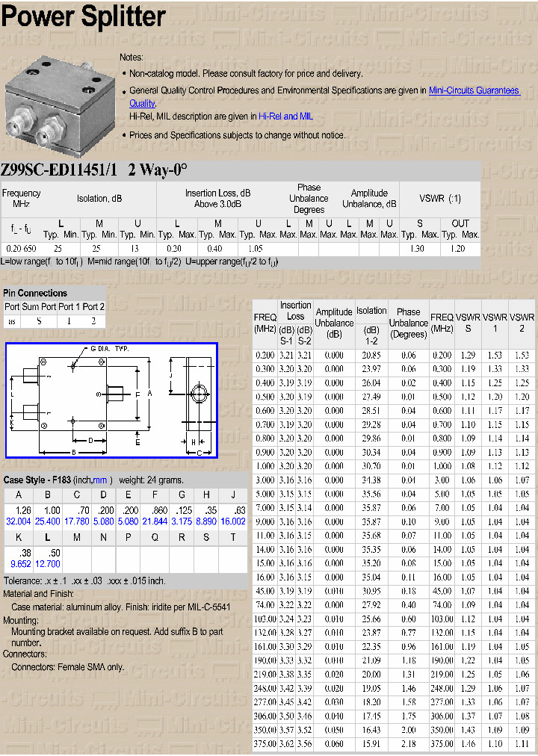Click the 0.20-650 frequency range cell
Screen dimensions: 538x756
tap(21, 248)
